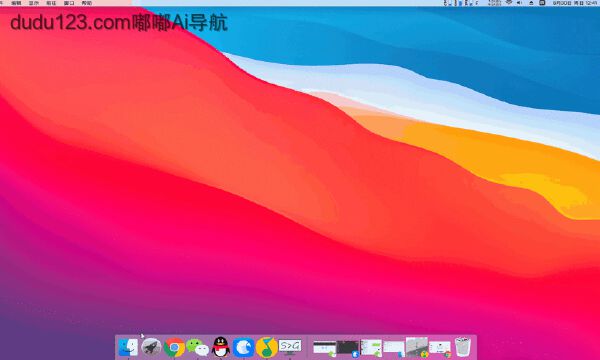This screenshot has height=360, width=600.
Task: Open Google Chrome in the Dock
Action: pos(174,347)
